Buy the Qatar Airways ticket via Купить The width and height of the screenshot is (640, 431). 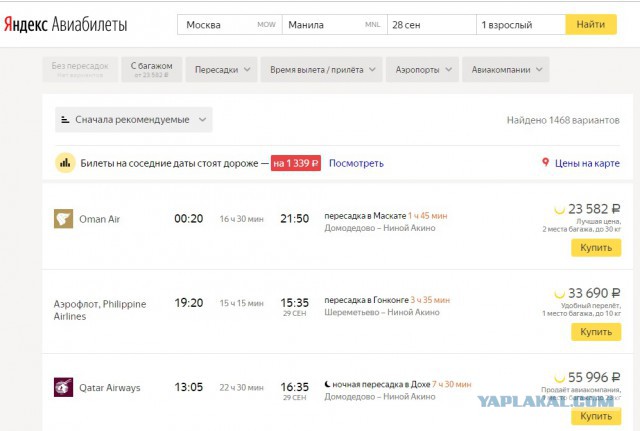596,416
